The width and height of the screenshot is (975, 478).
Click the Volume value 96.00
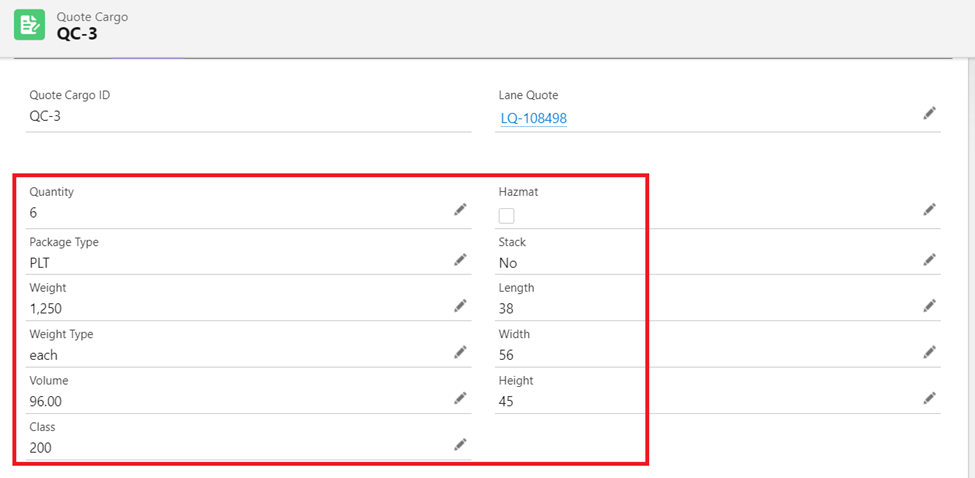[46, 402]
